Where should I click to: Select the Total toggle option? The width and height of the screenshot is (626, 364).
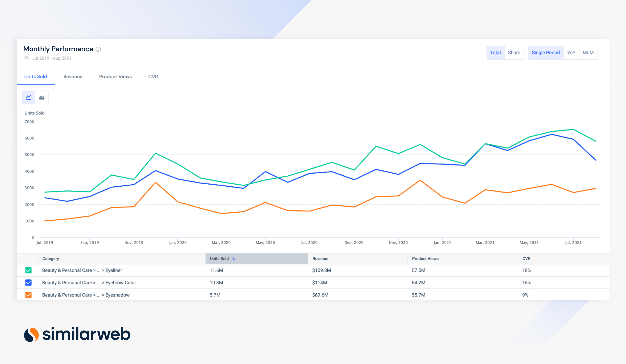pos(495,53)
